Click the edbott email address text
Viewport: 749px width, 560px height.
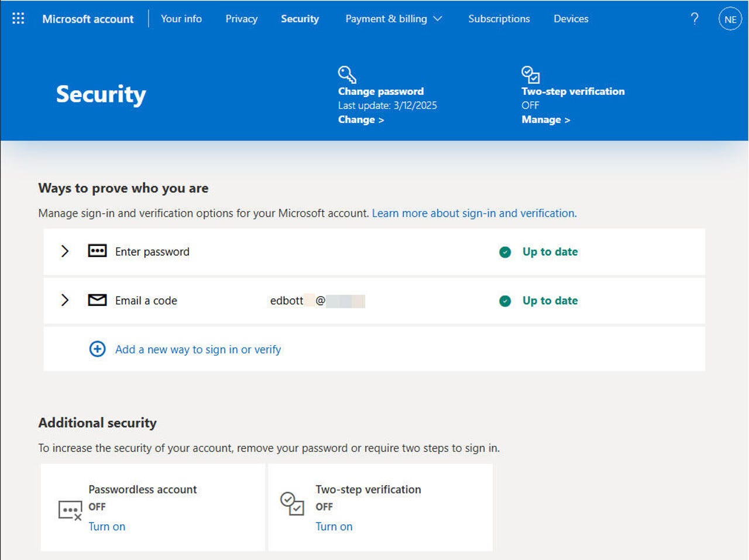(317, 301)
